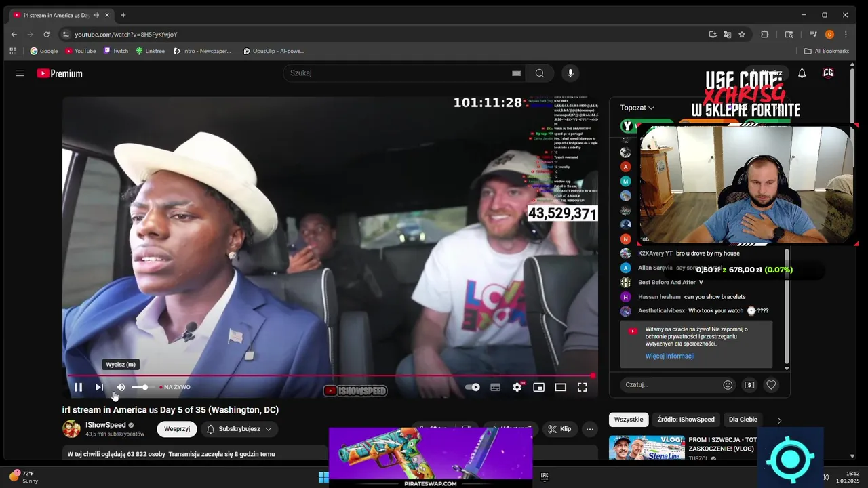
Task: Switch to miniplayer mode
Action: coord(538,387)
